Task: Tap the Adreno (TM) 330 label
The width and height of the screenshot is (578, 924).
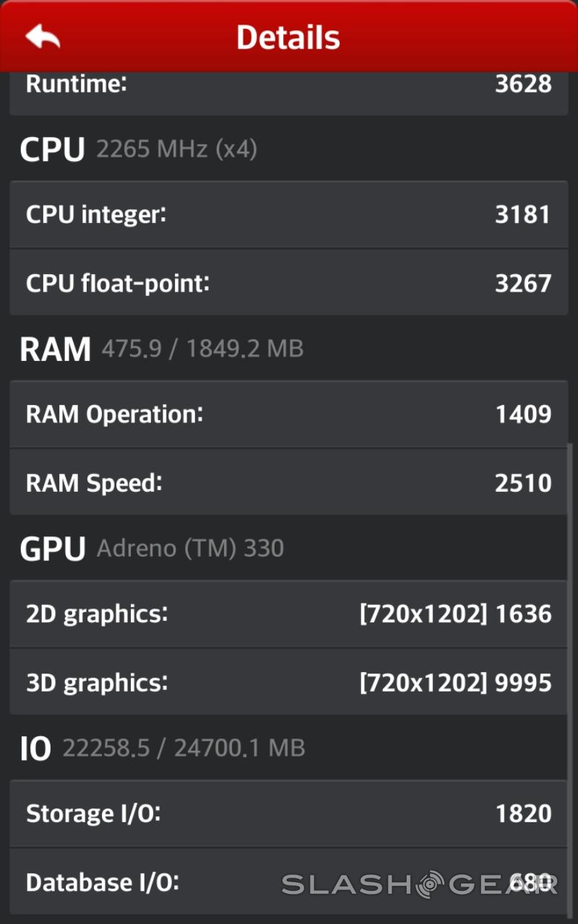Action: (190, 549)
